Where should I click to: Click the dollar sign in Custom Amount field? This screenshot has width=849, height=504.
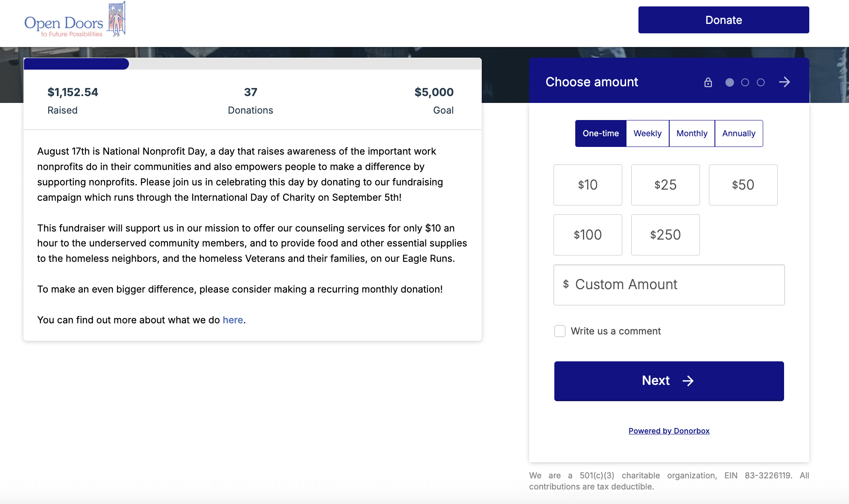coord(566,284)
